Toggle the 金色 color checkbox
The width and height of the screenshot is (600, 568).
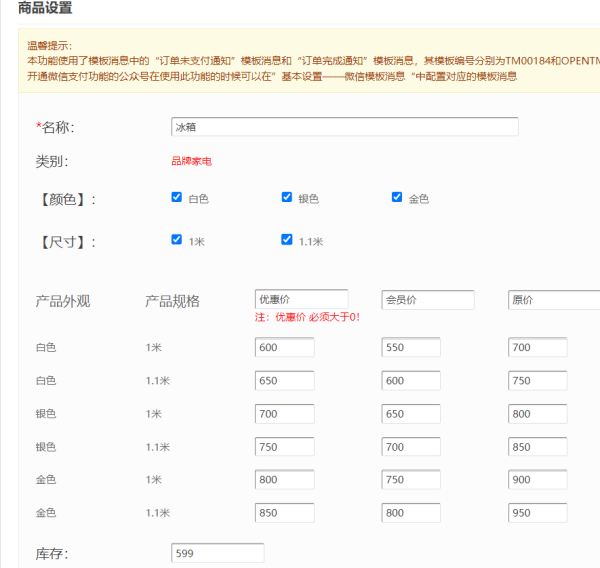click(397, 197)
